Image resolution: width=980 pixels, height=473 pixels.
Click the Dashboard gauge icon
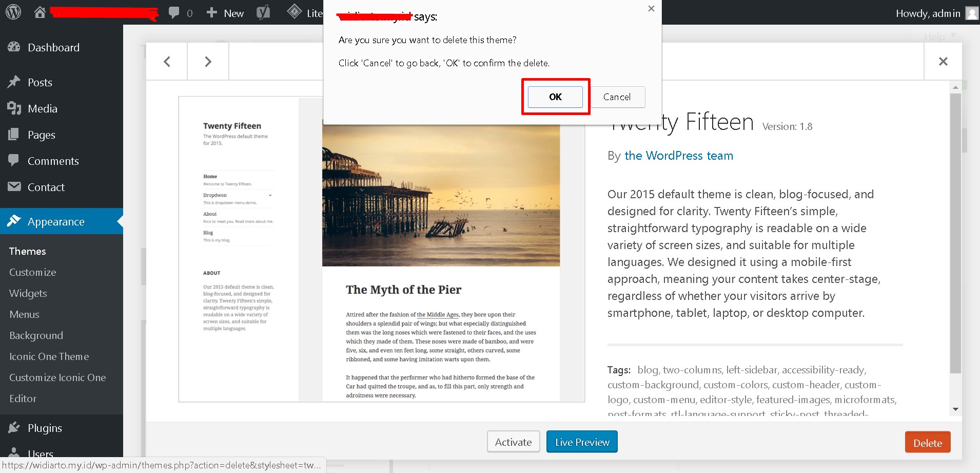[14, 47]
